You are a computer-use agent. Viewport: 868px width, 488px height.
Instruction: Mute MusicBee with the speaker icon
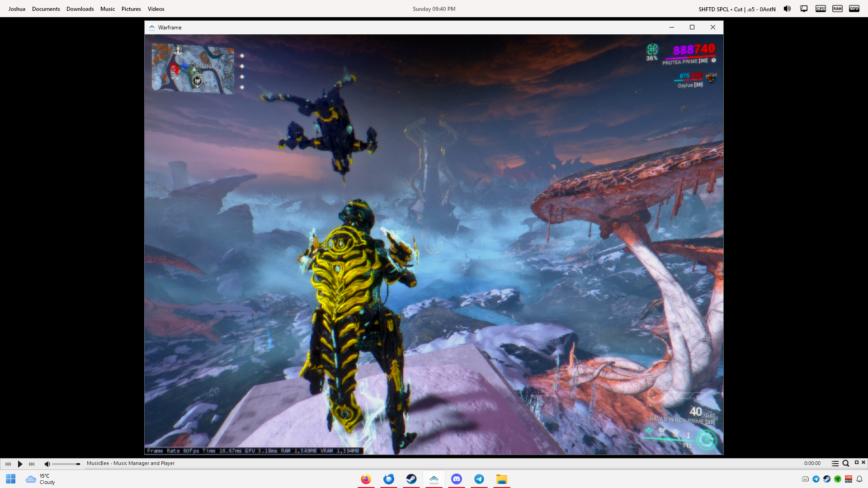[x=47, y=464]
